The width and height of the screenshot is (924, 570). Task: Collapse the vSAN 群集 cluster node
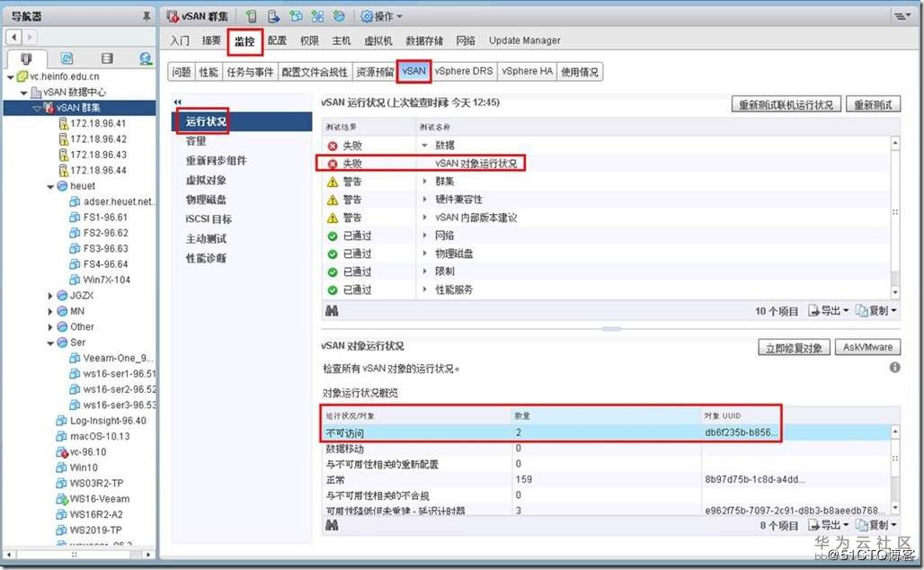click(x=37, y=109)
